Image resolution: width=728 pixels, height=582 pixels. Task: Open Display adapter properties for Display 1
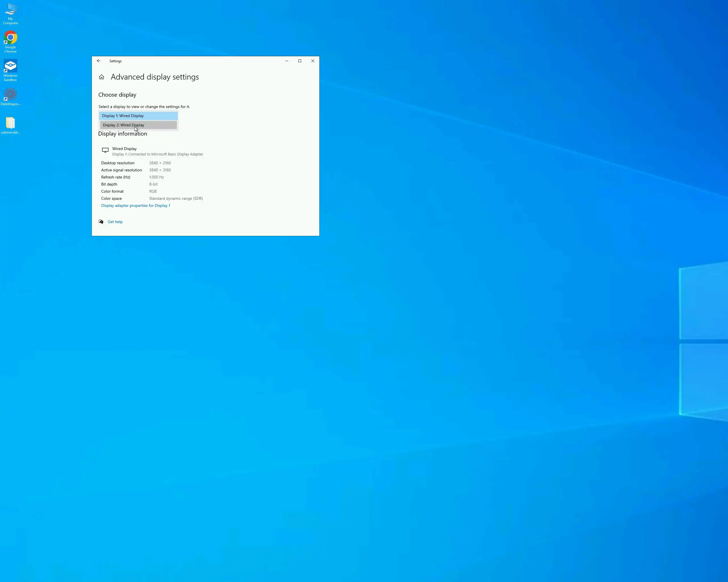pyautogui.click(x=135, y=205)
